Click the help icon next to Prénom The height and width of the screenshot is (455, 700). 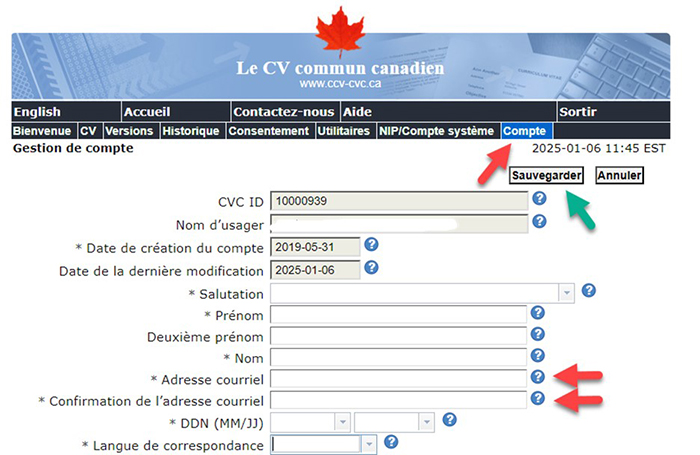[538, 313]
